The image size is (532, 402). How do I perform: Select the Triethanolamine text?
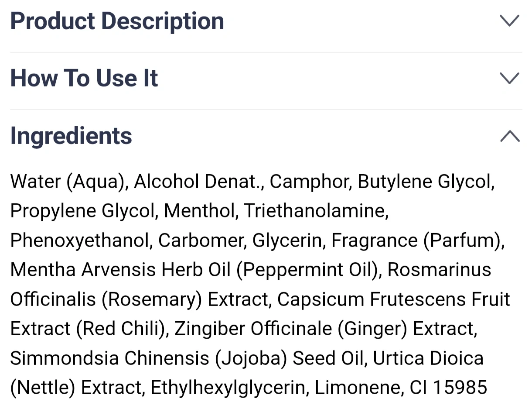coord(315,211)
